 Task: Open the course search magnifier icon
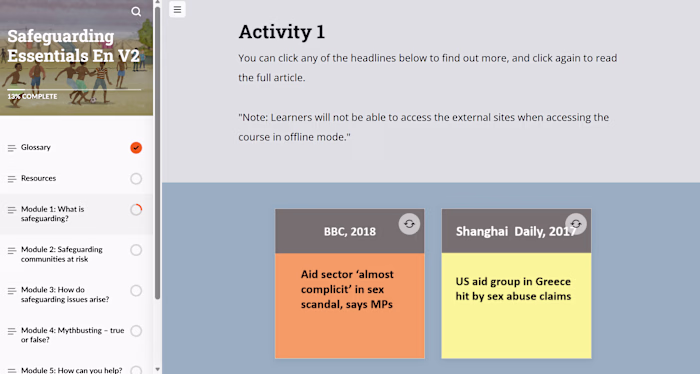pyautogui.click(x=136, y=12)
